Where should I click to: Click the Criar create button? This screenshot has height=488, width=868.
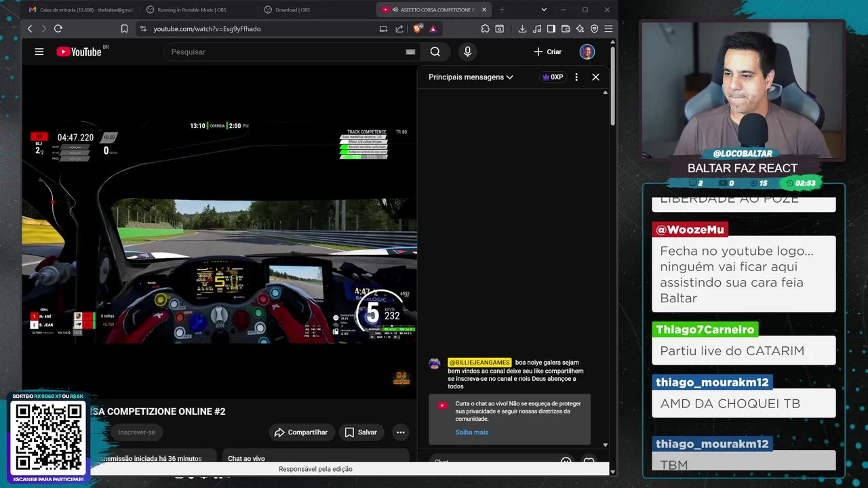(548, 52)
